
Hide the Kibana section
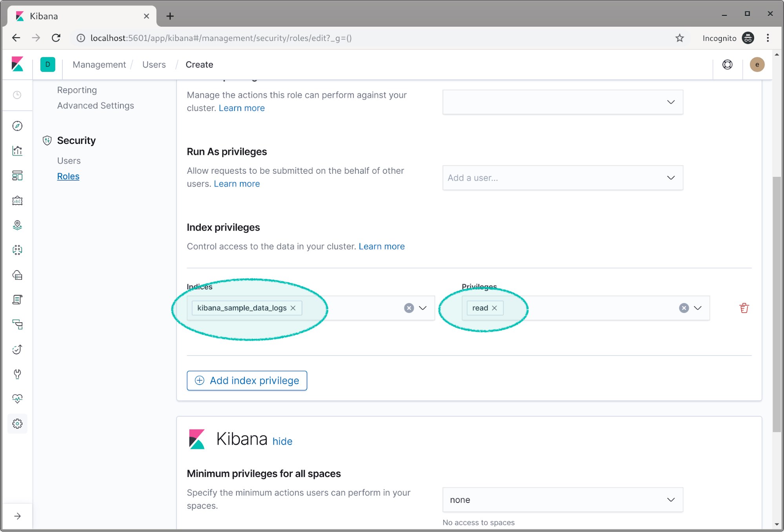coord(282,441)
